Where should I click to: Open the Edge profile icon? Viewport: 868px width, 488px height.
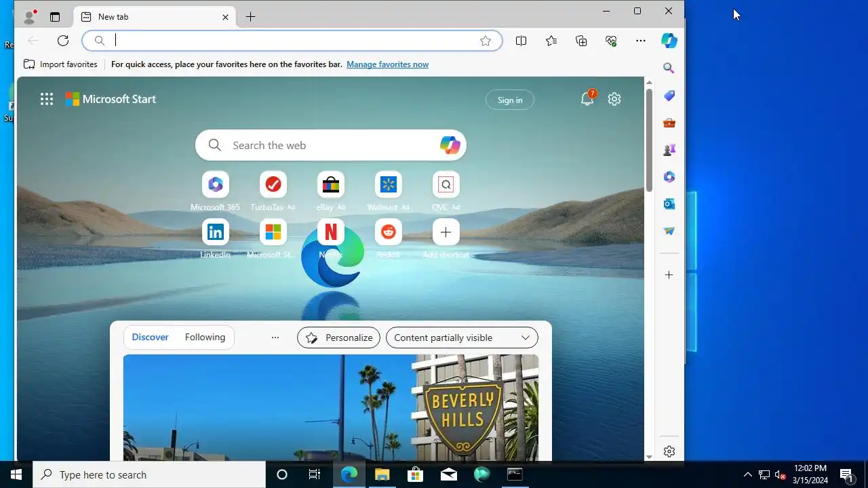(x=29, y=17)
